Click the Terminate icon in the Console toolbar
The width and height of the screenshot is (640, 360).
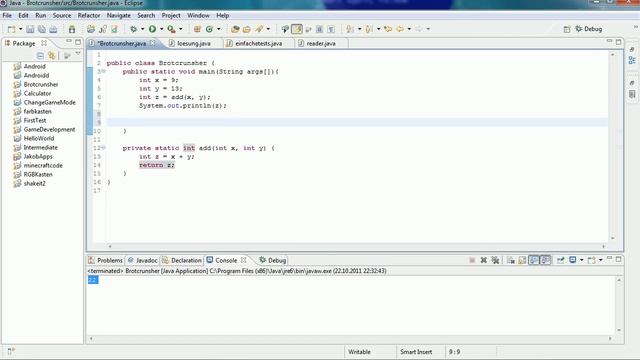click(472, 260)
